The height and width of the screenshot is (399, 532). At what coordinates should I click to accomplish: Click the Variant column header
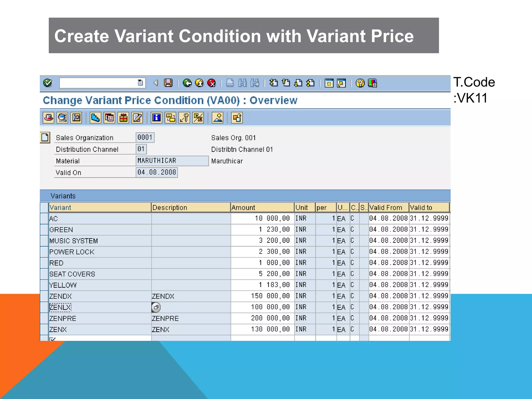pos(100,208)
